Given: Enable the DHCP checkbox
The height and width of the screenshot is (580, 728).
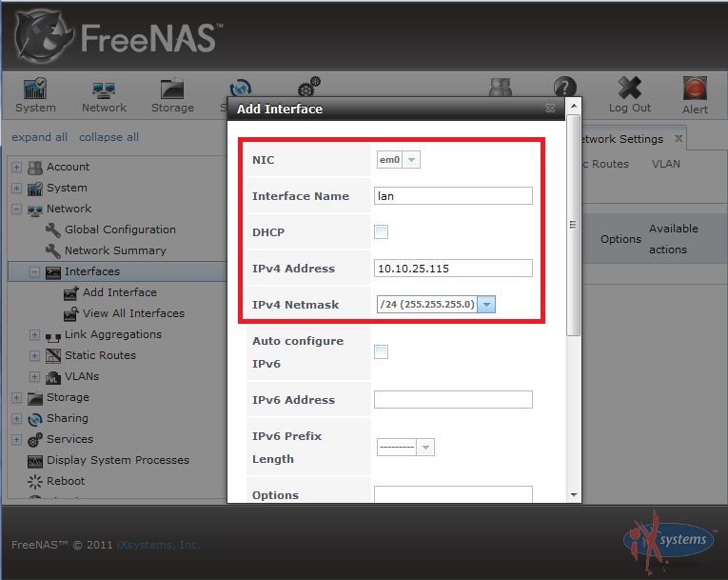Looking at the screenshot, I should click(382, 232).
